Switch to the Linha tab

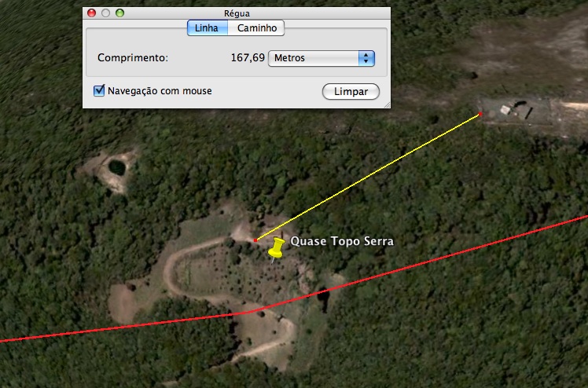point(208,28)
